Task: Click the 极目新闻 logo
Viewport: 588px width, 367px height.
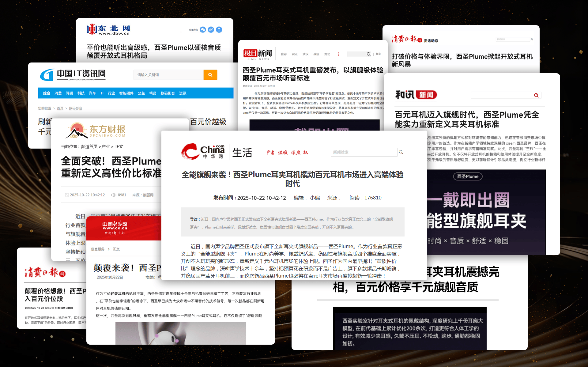Action: tap(257, 54)
